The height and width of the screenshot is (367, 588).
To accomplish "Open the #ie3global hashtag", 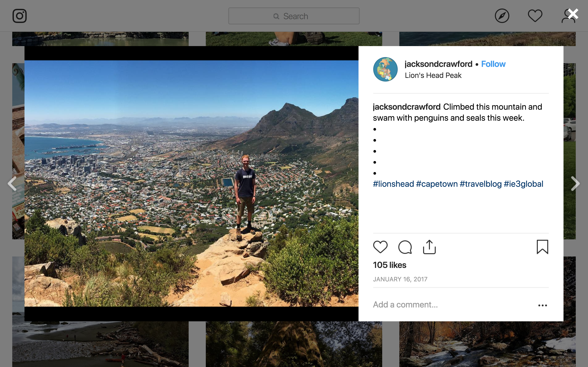I will click(x=523, y=184).
